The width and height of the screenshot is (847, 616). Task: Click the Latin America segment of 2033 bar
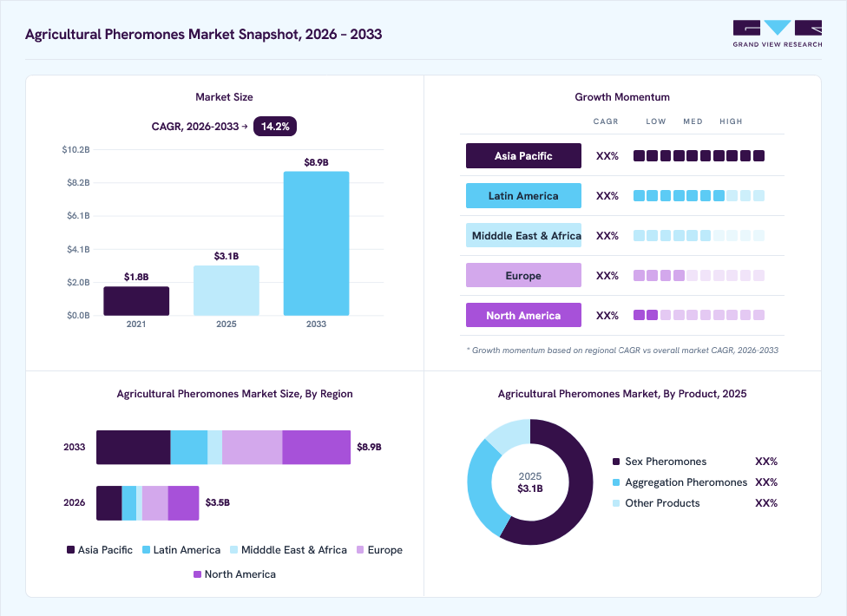[189, 447]
